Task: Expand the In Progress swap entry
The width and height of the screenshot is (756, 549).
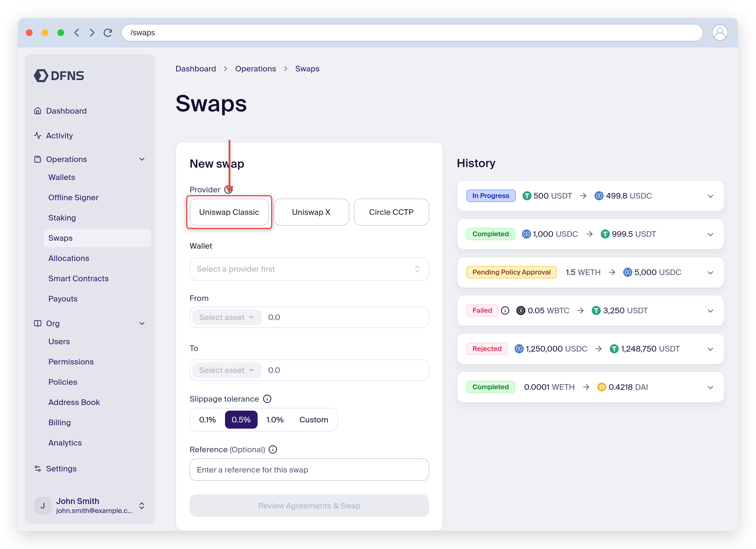Action: (x=710, y=196)
